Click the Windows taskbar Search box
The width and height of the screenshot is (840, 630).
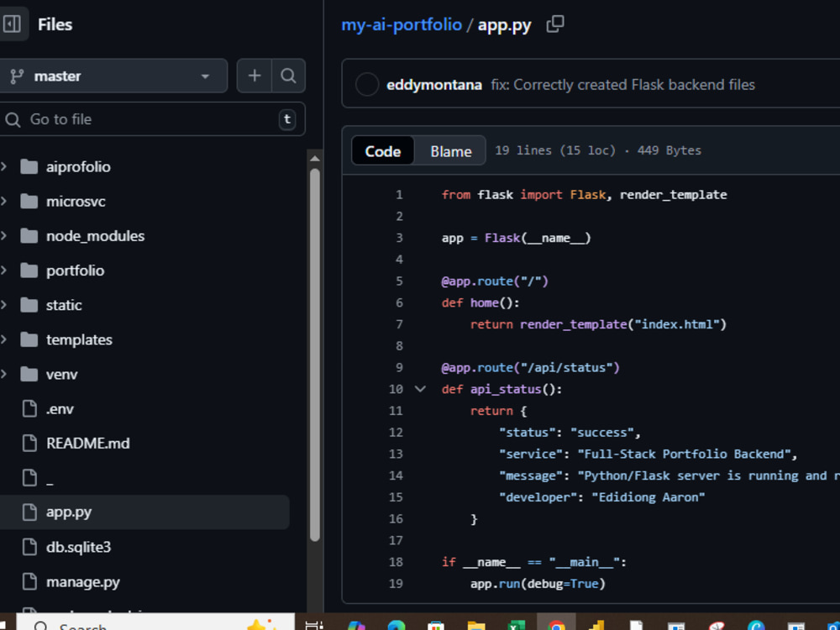click(x=155, y=622)
